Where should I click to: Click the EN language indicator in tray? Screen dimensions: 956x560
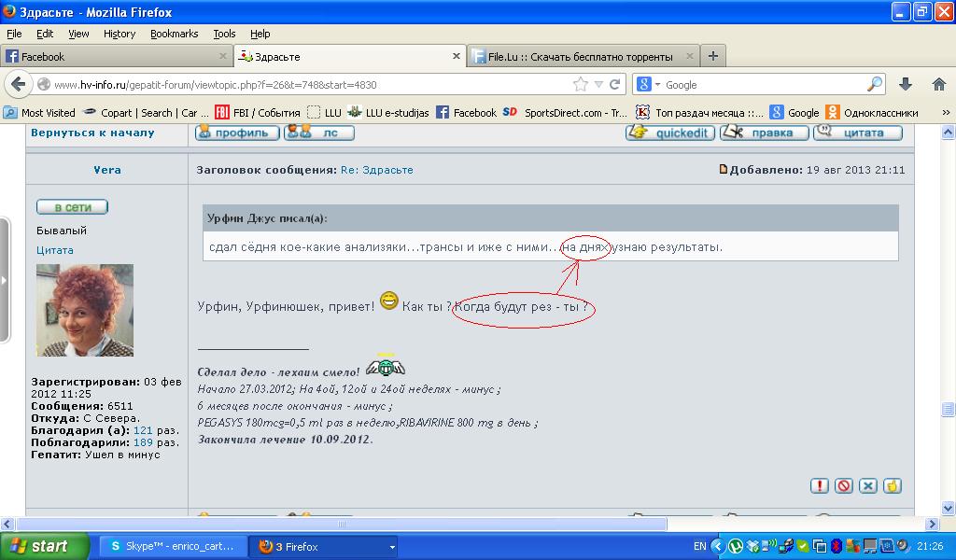click(700, 546)
